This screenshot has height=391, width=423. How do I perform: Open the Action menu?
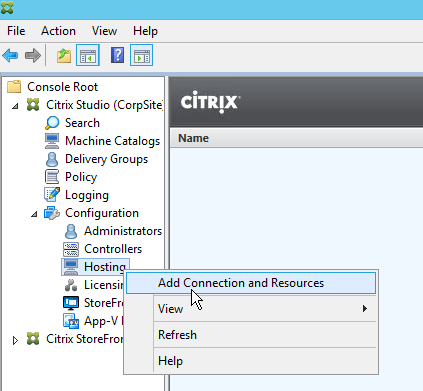pyautogui.click(x=58, y=31)
